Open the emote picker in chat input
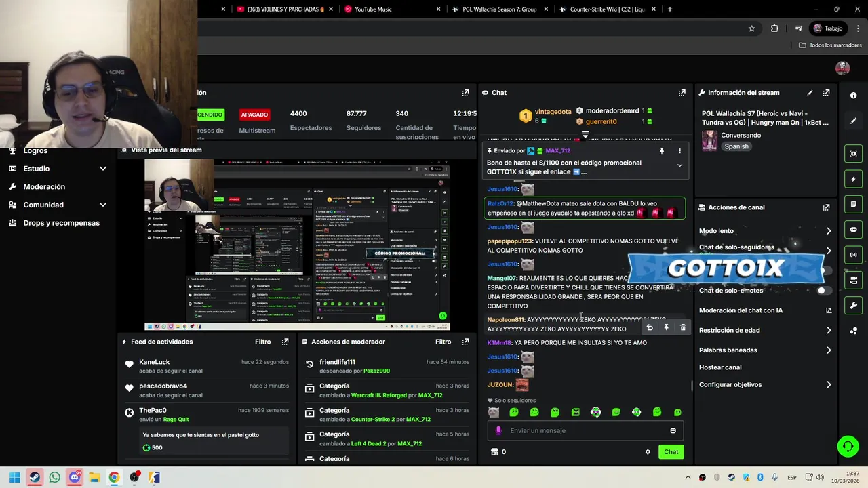Image resolution: width=868 pixels, height=488 pixels. (673, 430)
